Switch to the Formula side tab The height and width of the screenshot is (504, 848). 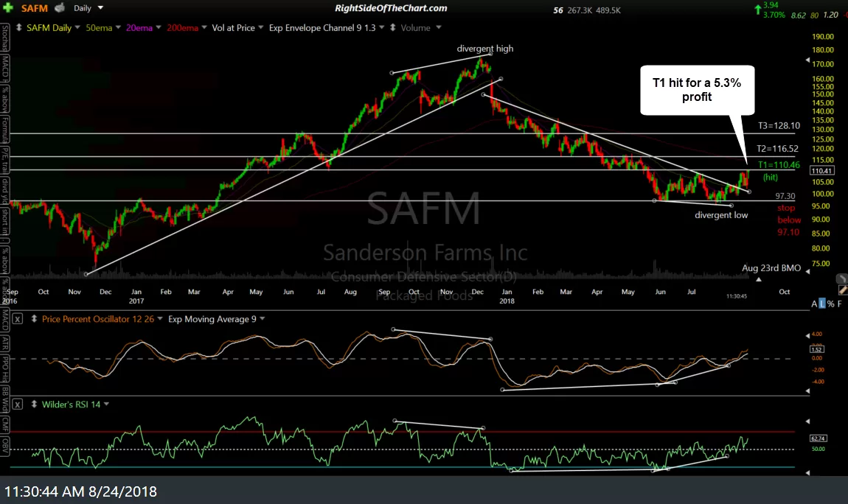point(5,130)
